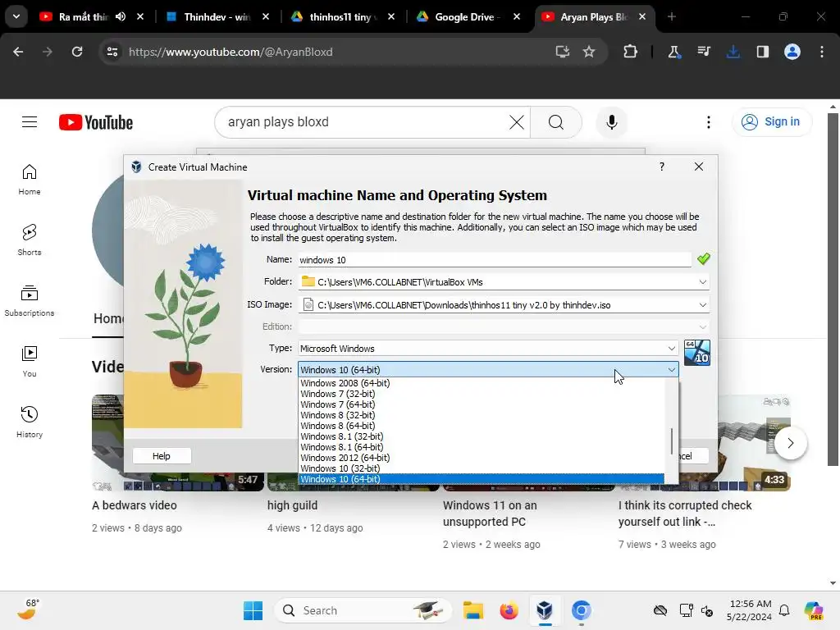The width and height of the screenshot is (840, 630).
Task: Open a new browser tab
Action: 671,16
